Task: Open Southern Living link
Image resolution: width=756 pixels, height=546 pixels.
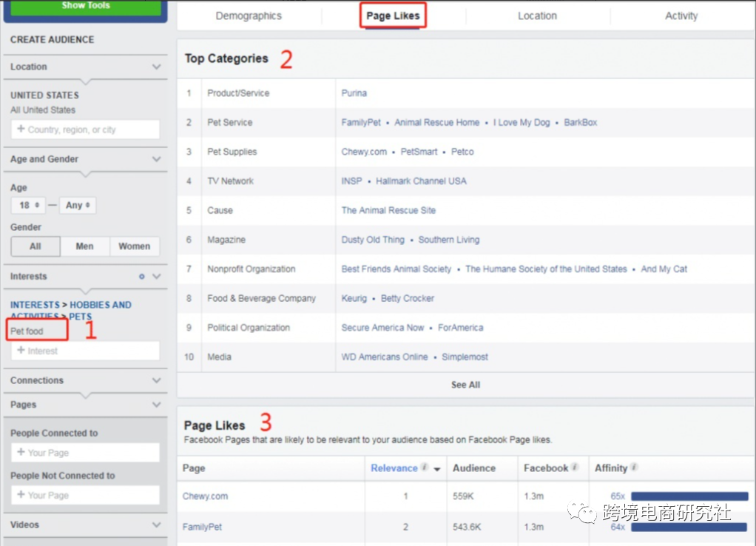Action: [448, 240]
